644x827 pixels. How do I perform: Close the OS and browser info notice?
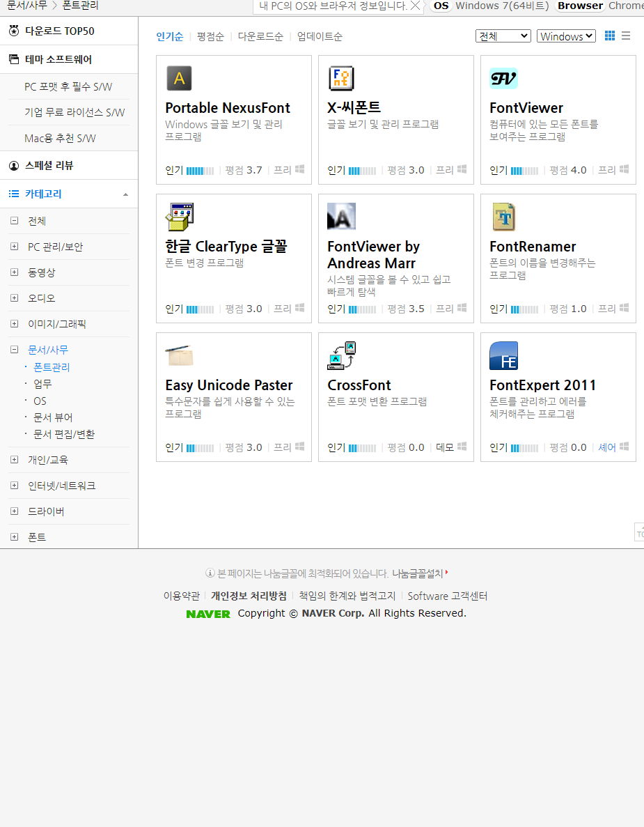click(415, 6)
